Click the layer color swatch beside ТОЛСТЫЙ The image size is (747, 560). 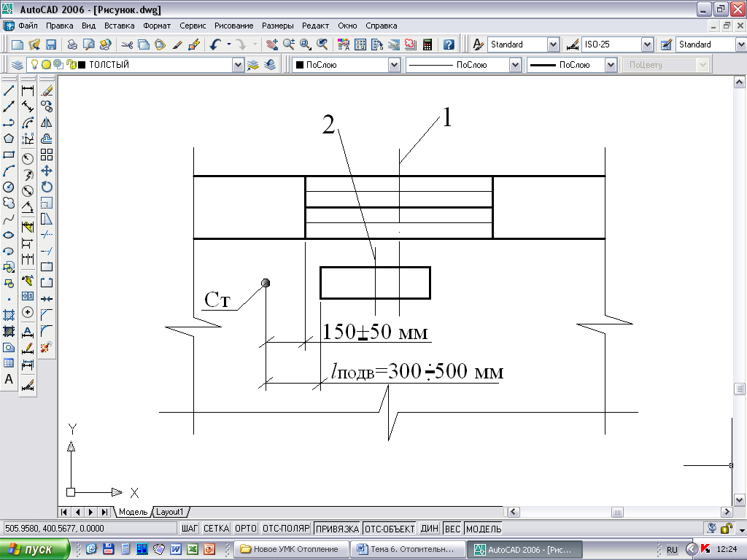(82, 65)
